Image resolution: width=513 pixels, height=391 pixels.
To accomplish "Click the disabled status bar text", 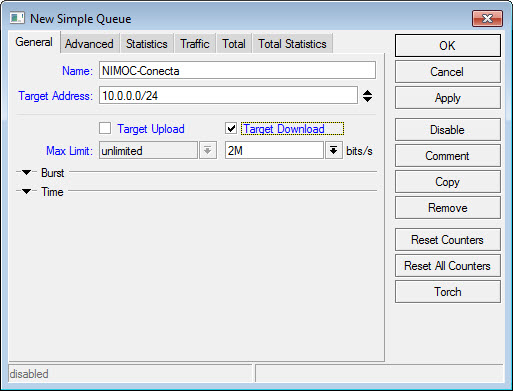I will point(29,374).
